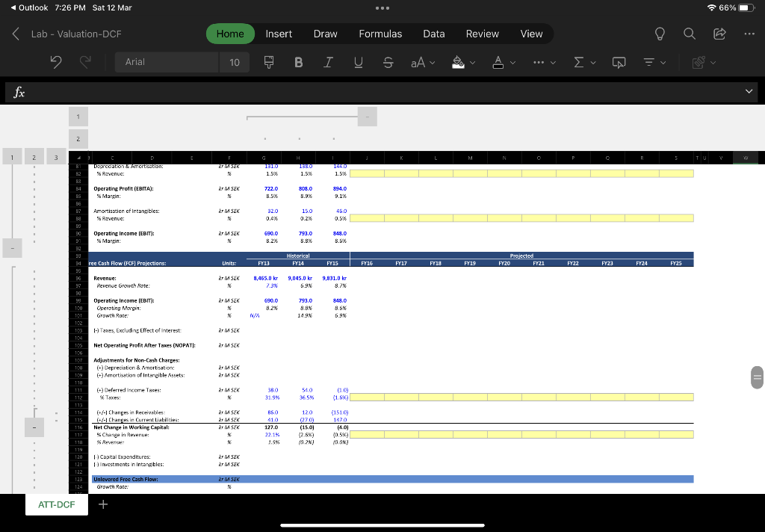Viewport: 765px width, 532px height.
Task: Switch to the View tab
Action: tap(531, 34)
